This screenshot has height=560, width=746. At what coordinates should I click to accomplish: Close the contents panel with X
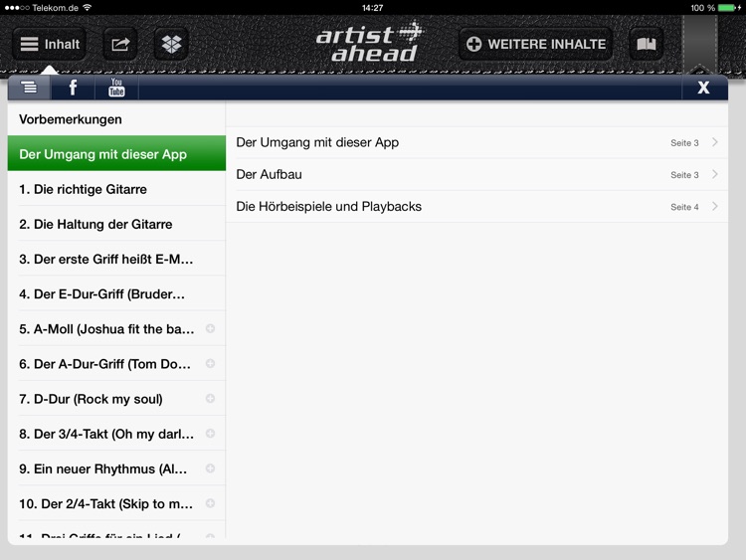tap(703, 88)
